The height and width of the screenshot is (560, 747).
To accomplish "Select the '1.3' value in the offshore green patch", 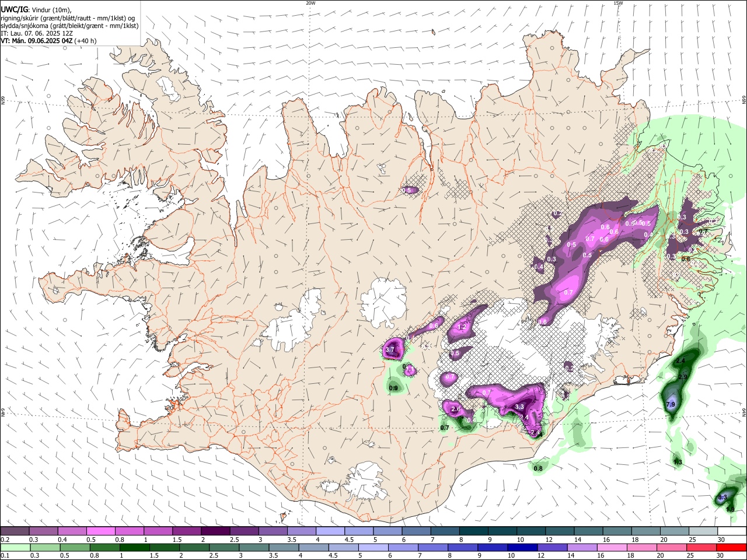I will tap(678, 462).
